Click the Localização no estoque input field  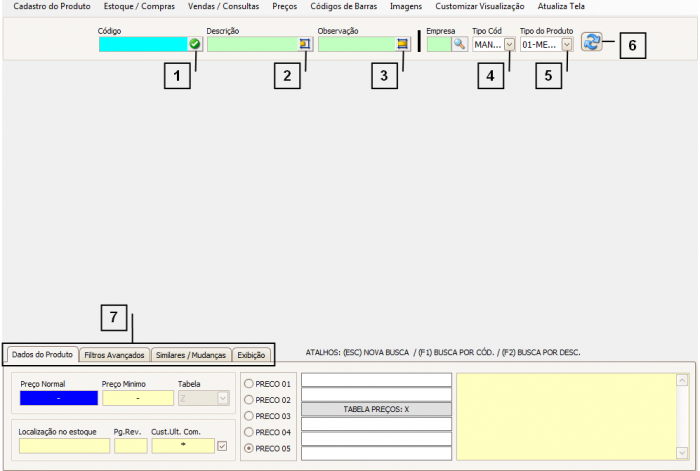(x=64, y=446)
